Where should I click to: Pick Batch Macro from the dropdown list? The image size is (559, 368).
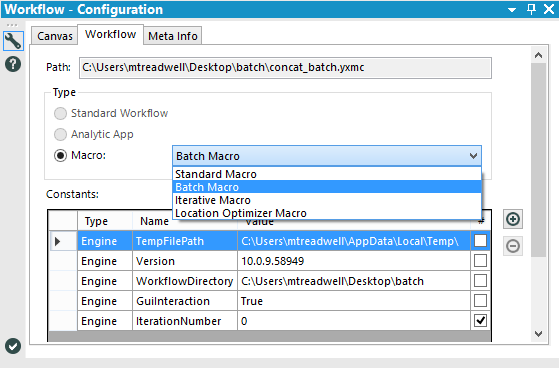pyautogui.click(x=327, y=187)
